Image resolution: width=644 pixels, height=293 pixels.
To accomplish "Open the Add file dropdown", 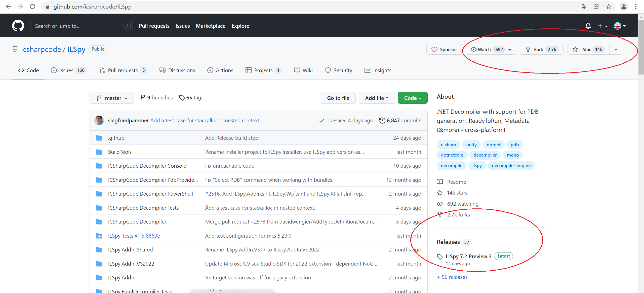I will point(377,98).
